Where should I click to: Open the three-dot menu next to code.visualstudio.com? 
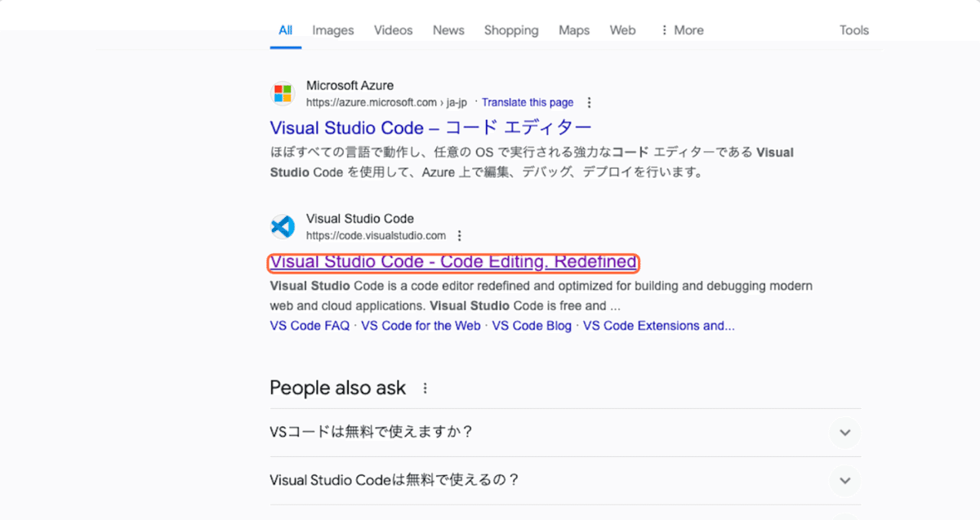tap(460, 235)
